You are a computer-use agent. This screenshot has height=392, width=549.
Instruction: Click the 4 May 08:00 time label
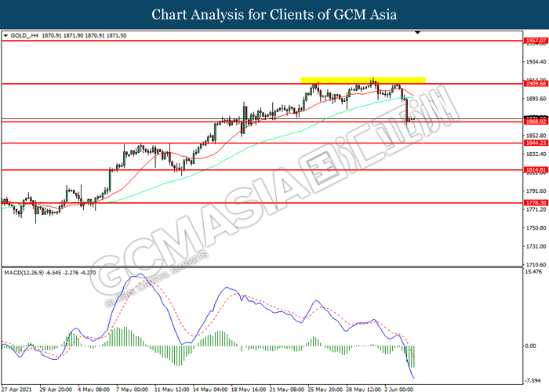point(94,389)
